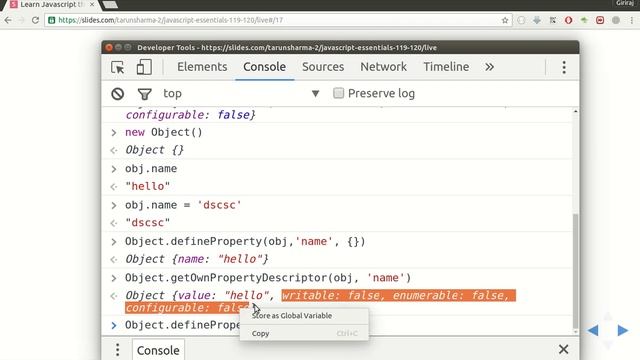This screenshot has width=640, height=360.
Task: Open the console filter funnel icon
Action: [144, 94]
